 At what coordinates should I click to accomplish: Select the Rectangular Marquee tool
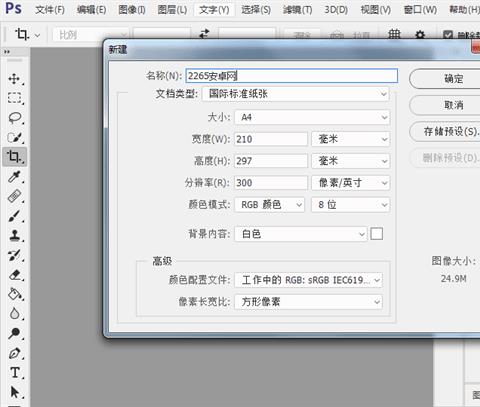[x=14, y=98]
